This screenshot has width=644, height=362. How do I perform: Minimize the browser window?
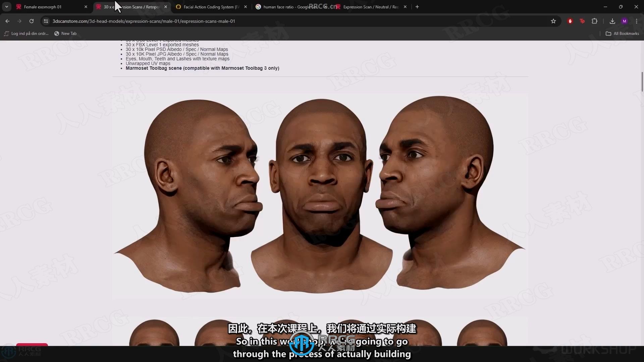point(605,7)
